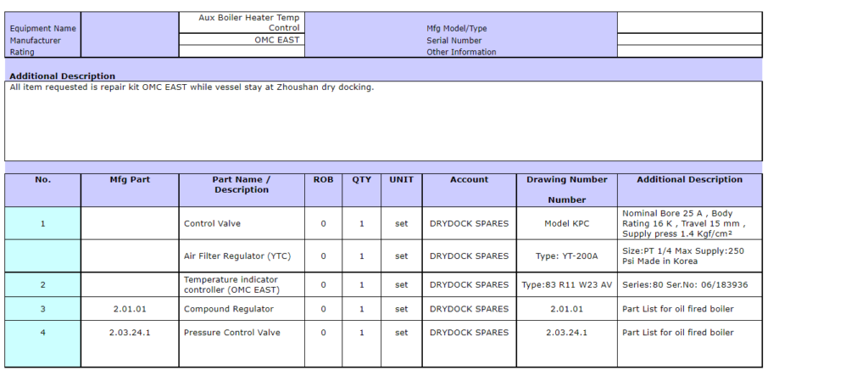Click the empty Other Information field

(x=688, y=51)
